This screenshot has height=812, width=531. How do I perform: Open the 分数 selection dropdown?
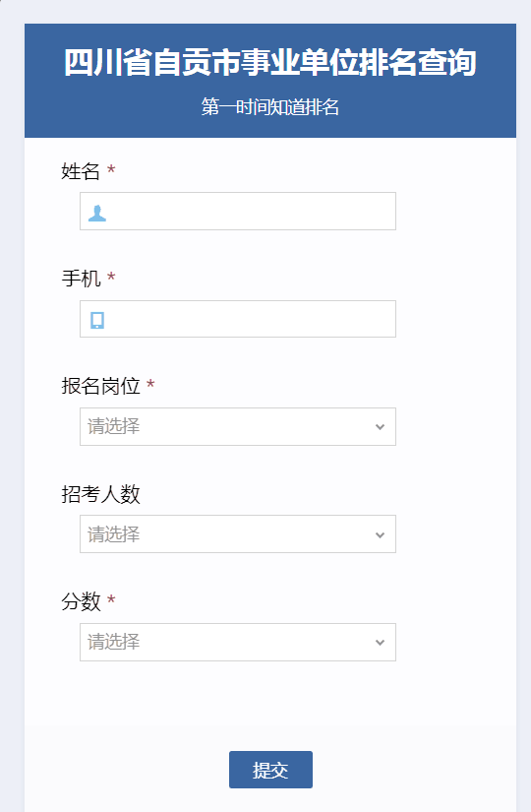point(238,642)
